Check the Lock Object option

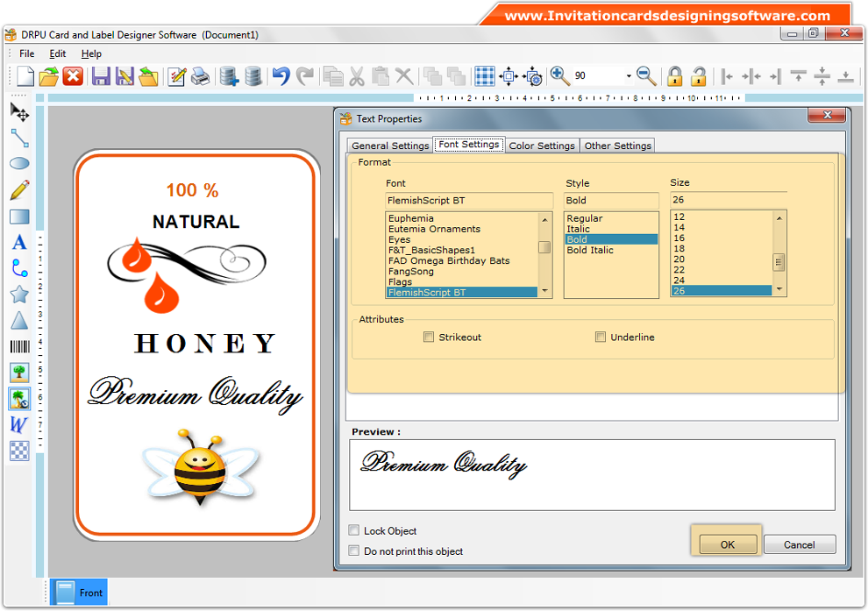pyautogui.click(x=354, y=530)
